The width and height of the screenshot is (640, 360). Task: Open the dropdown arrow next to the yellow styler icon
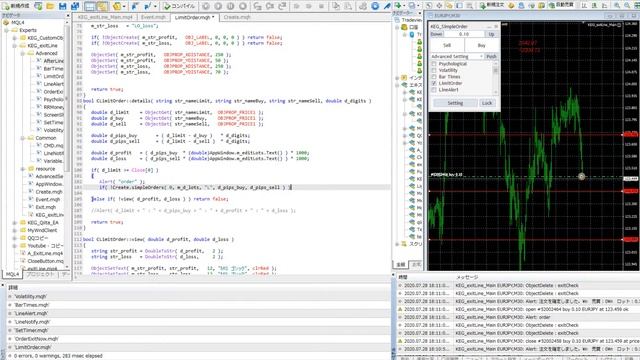[x=124, y=6]
